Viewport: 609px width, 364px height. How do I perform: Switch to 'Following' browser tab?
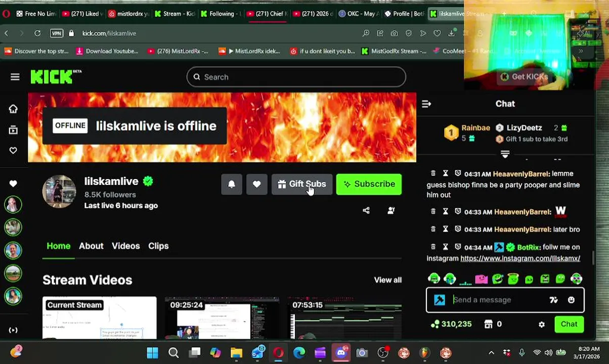222,14
